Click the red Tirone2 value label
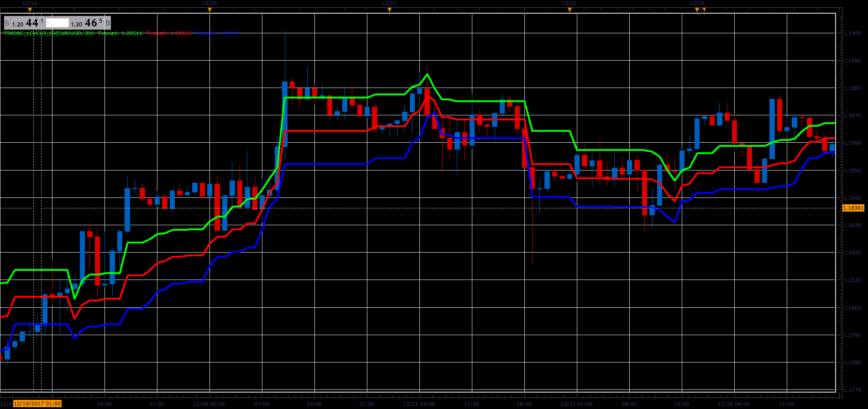Screen dimensions: 868x409 click(x=169, y=33)
